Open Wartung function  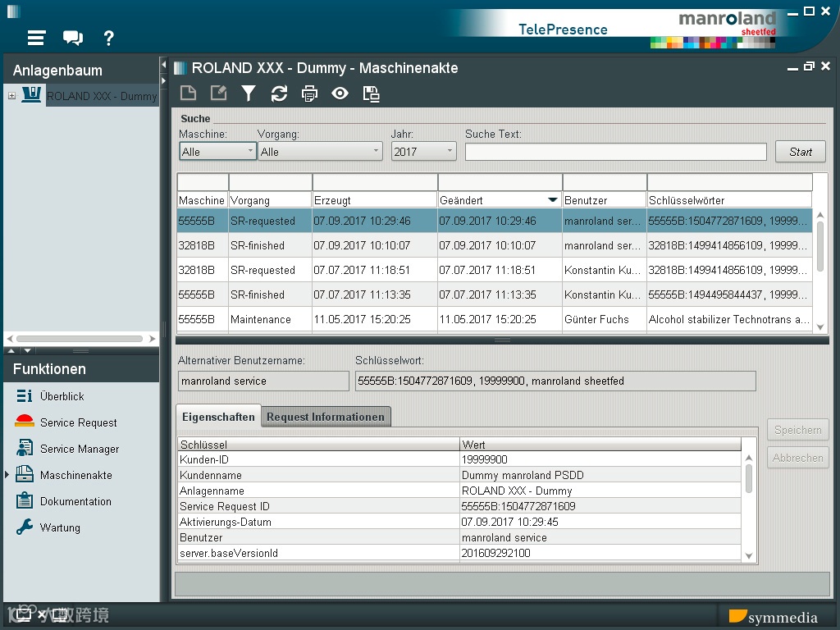(x=60, y=527)
